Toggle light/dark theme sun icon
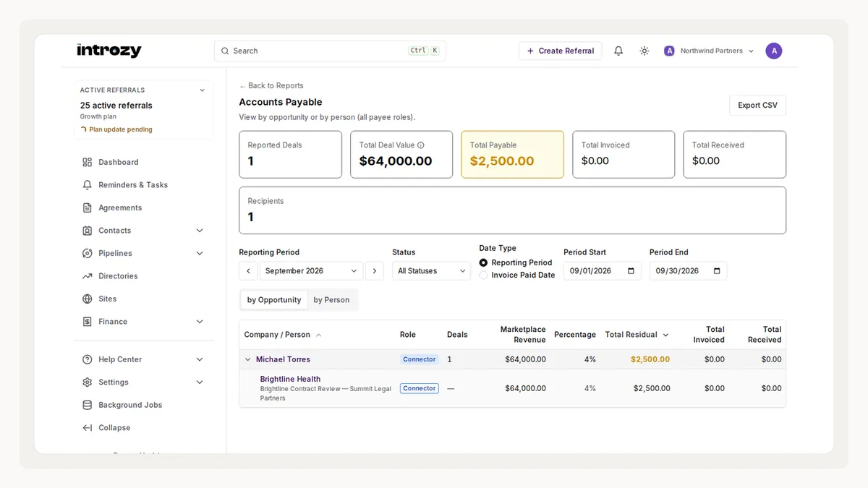The width and height of the screenshot is (868, 488). coord(644,51)
